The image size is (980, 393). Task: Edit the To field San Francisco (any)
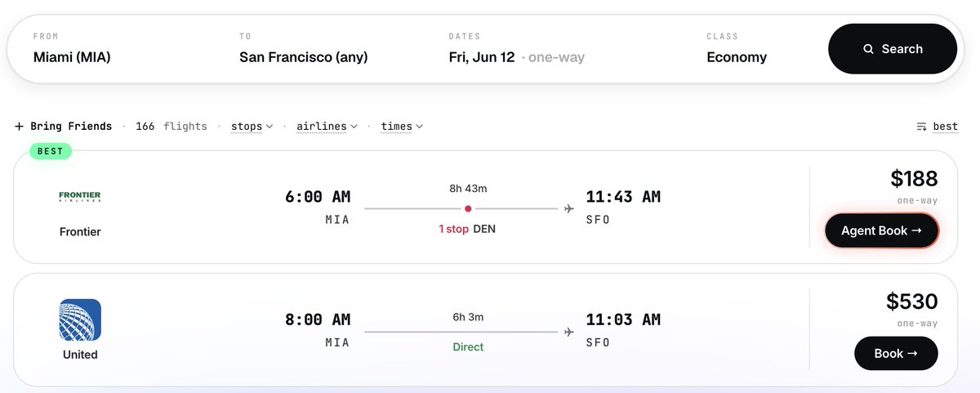(304, 49)
